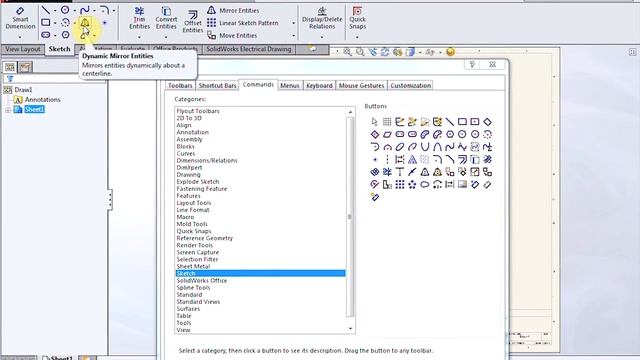Image resolution: width=640 pixels, height=360 pixels.
Task: Select the Point tool in ribbon
Action: pyautogui.click(x=104, y=23)
